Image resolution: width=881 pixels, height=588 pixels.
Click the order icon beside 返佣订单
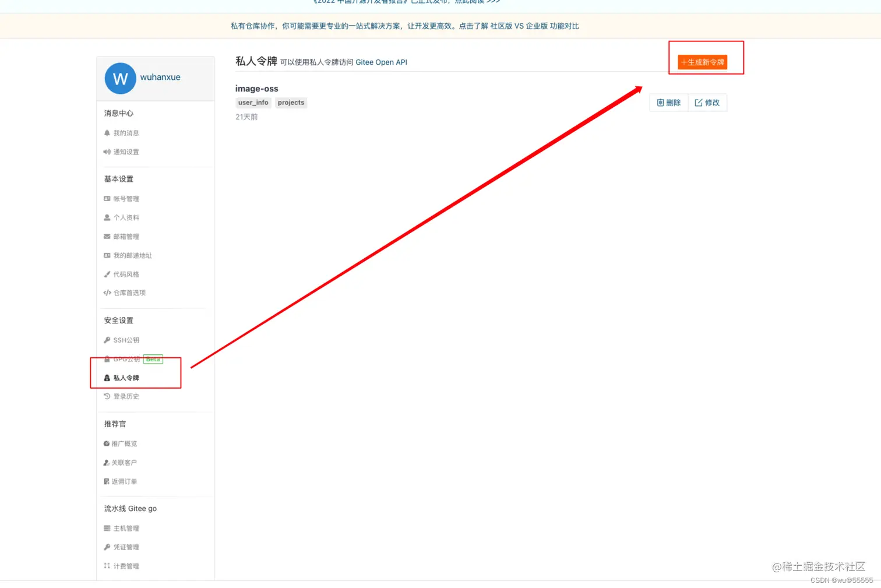(107, 481)
